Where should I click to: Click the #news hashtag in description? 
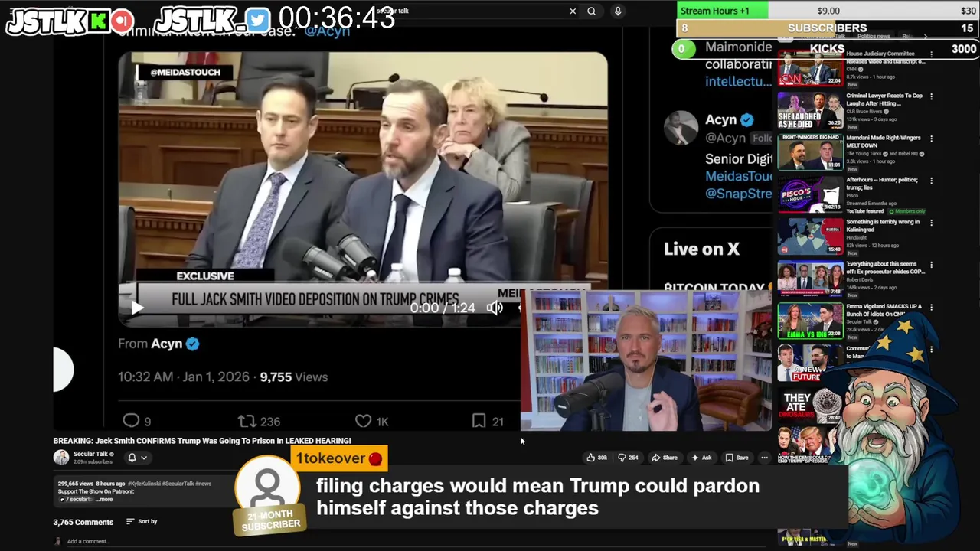click(203, 484)
